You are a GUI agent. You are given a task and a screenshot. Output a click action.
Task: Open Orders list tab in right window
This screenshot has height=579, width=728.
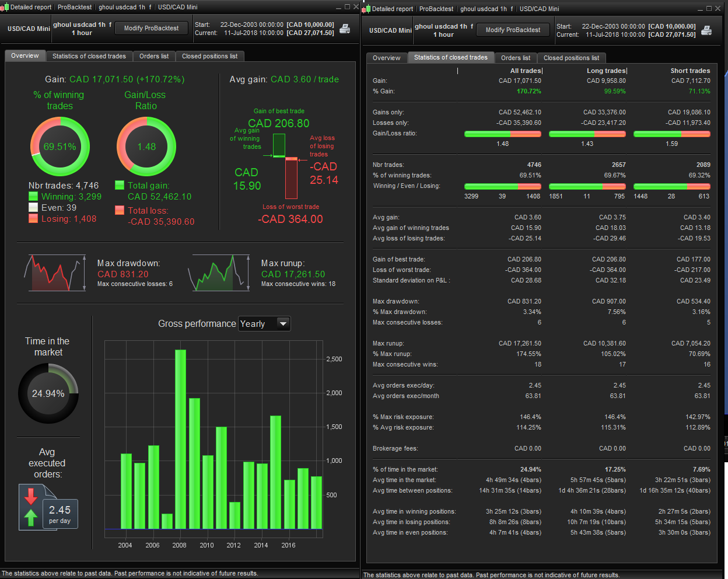516,58
